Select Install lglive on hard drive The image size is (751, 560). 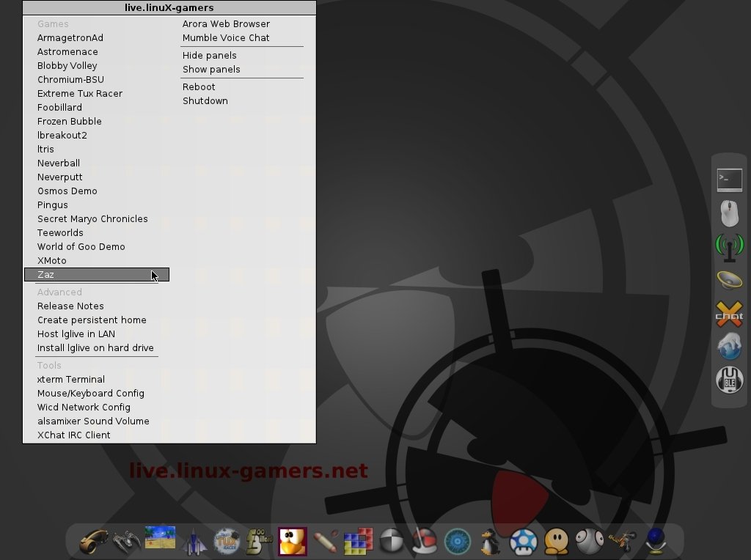(95, 347)
